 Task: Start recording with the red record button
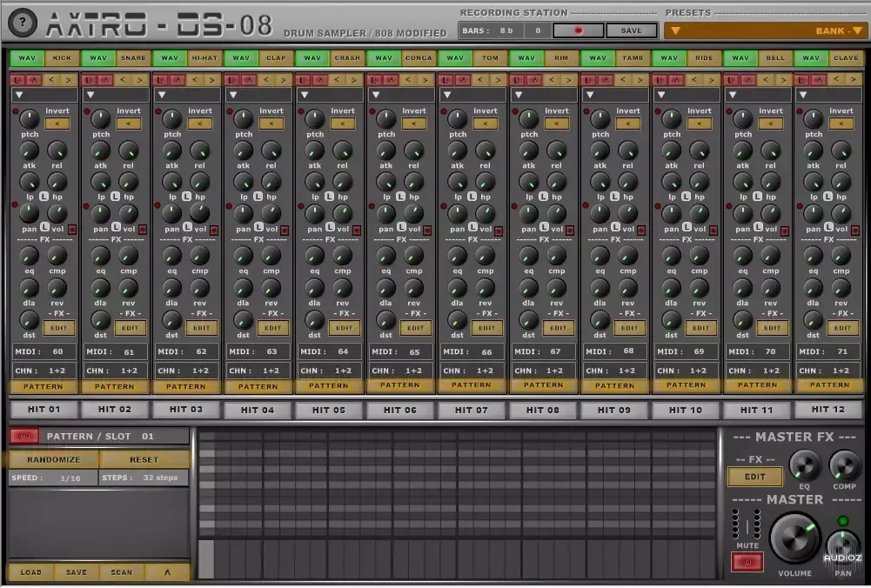pos(579,30)
